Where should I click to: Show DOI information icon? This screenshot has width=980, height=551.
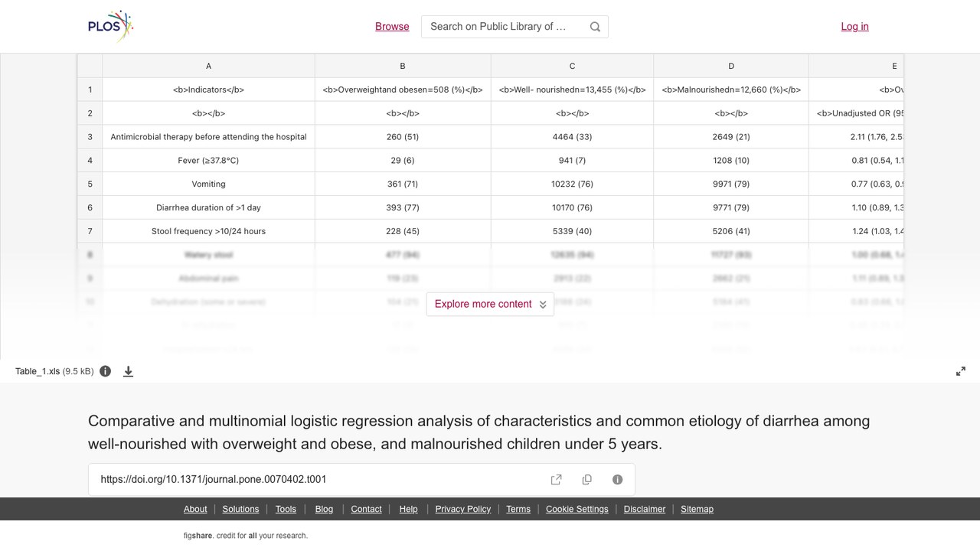click(x=618, y=480)
